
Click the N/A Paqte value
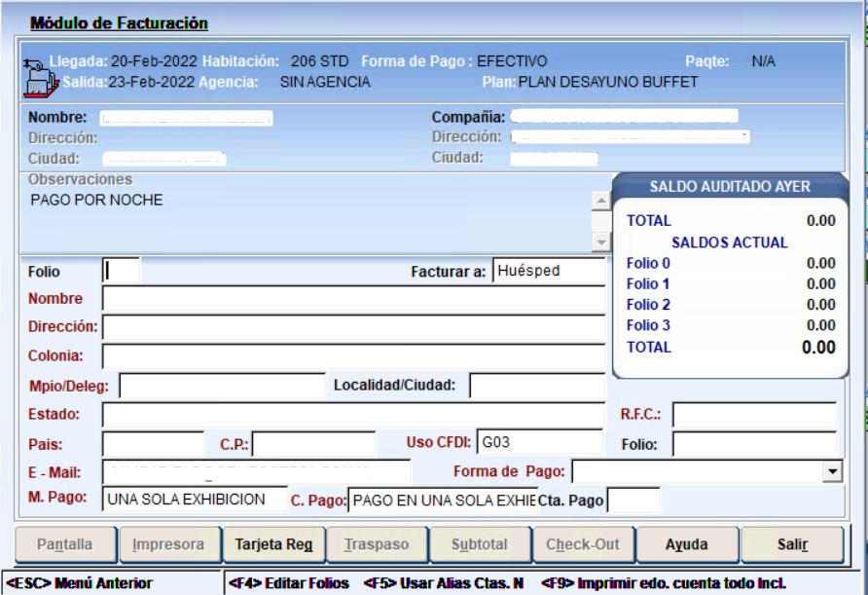pyautogui.click(x=763, y=61)
